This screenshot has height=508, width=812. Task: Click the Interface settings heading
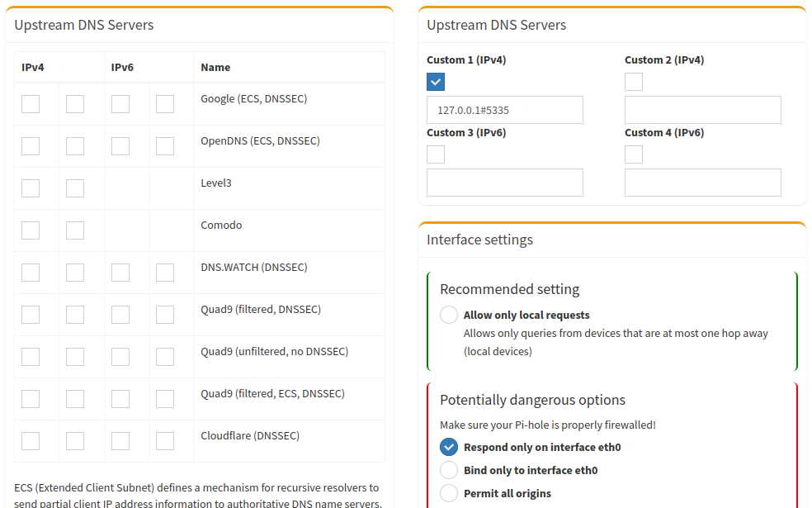click(479, 240)
